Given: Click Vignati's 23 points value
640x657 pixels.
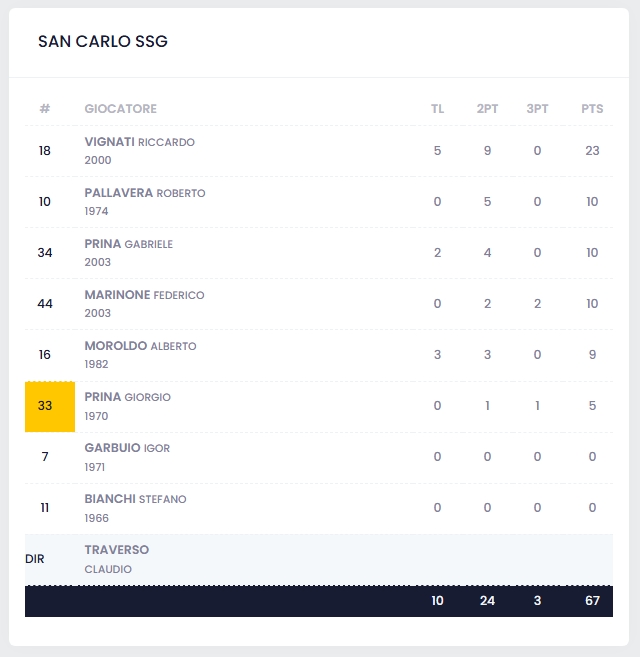Looking at the screenshot, I should [592, 151].
